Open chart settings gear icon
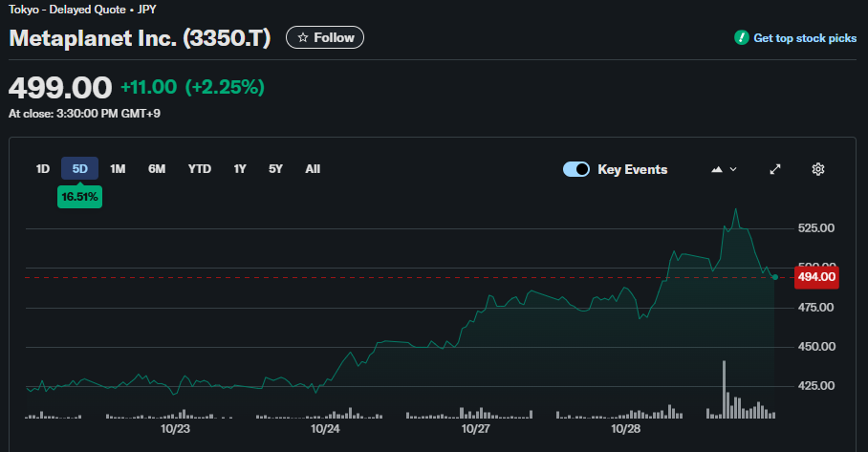Image resolution: width=868 pixels, height=452 pixels. coord(818,169)
